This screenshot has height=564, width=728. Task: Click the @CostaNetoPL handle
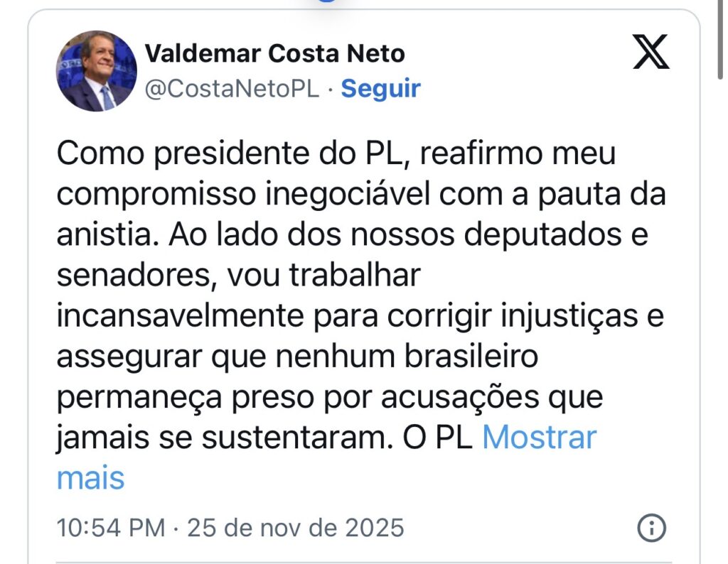point(232,89)
